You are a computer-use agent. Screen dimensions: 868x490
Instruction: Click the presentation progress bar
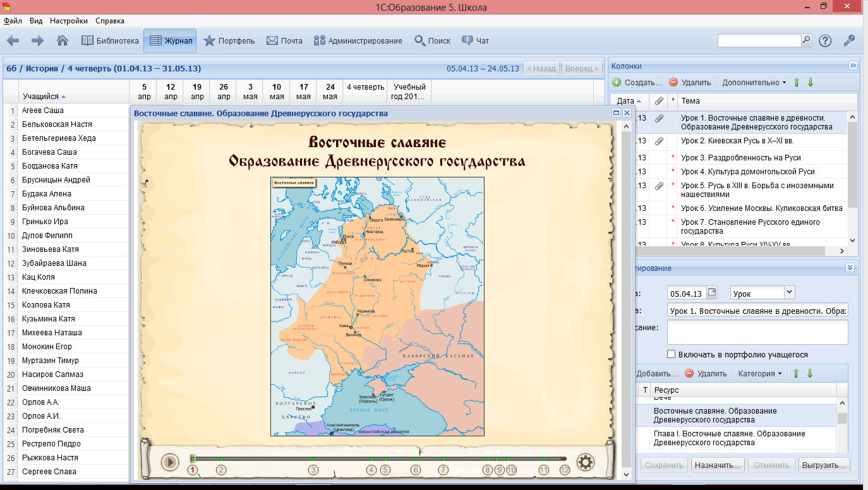378,458
